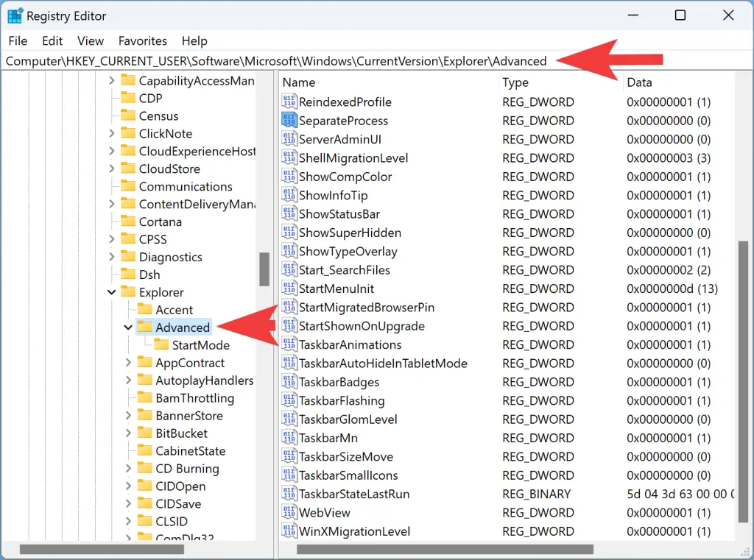The height and width of the screenshot is (560, 754).
Task: Click the Type column header
Action: click(561, 82)
